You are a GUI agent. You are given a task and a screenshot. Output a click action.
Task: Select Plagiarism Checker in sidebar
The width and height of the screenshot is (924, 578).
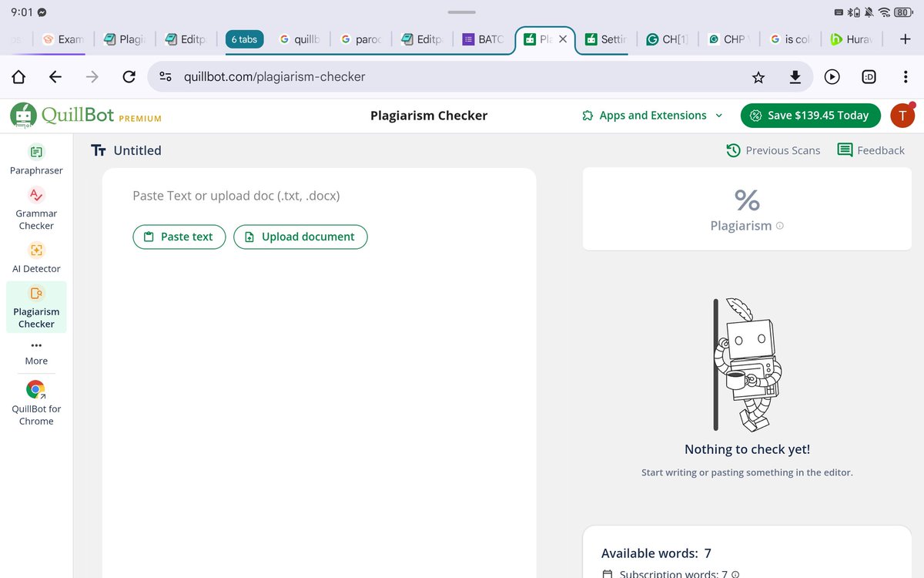click(x=36, y=307)
